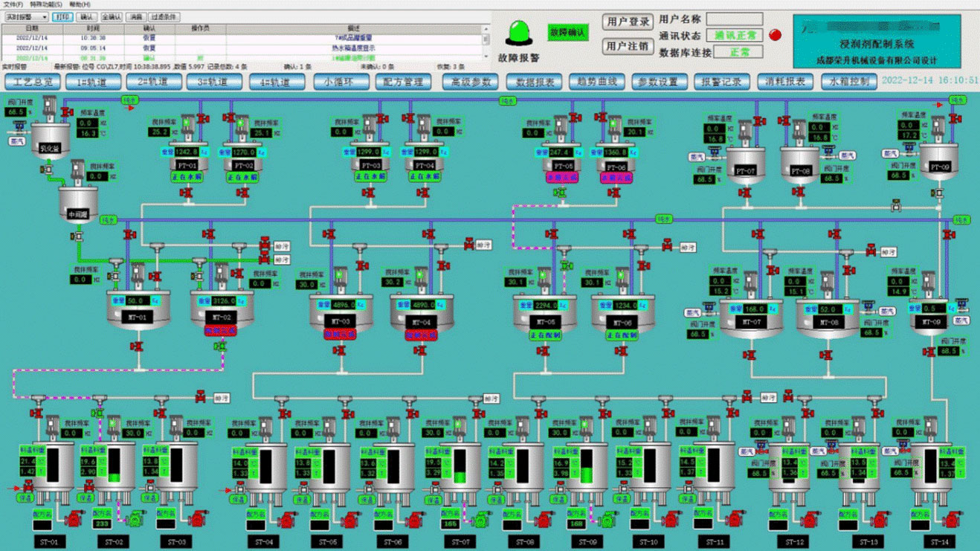
Task: Click the red pump under ST-01
Action: pyautogui.click(x=74, y=518)
